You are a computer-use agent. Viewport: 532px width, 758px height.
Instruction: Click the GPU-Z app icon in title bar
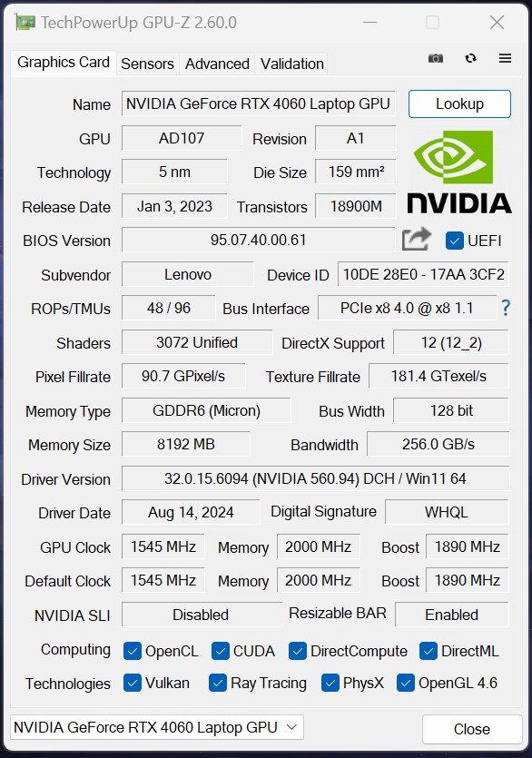click(x=25, y=22)
